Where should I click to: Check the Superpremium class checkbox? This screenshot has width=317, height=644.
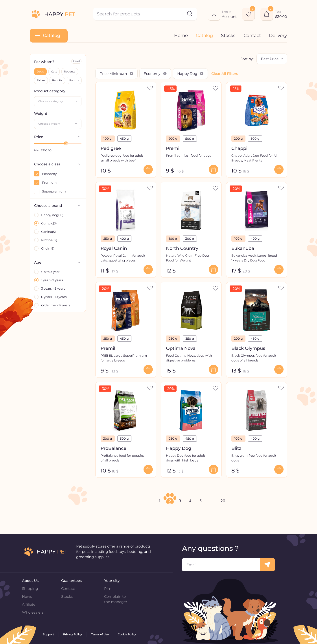tap(37, 191)
